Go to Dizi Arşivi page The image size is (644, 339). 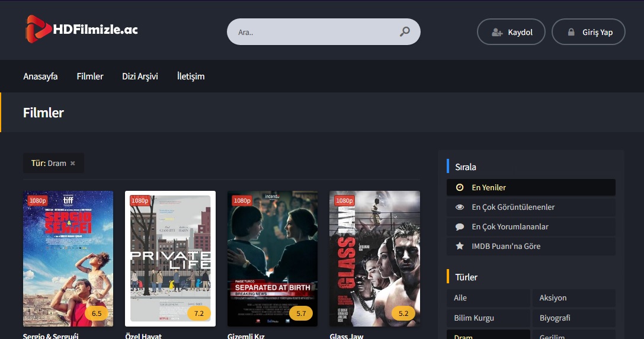pos(140,76)
